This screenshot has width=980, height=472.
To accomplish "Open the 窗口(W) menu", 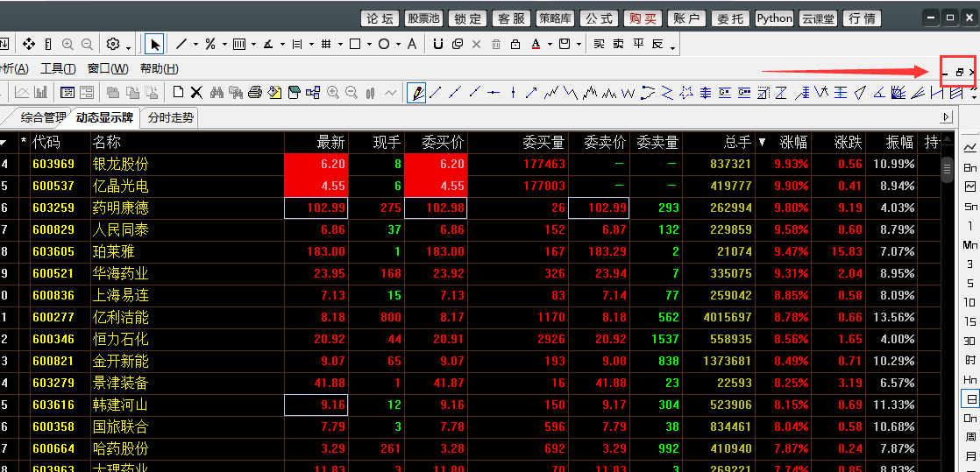I will (x=108, y=68).
